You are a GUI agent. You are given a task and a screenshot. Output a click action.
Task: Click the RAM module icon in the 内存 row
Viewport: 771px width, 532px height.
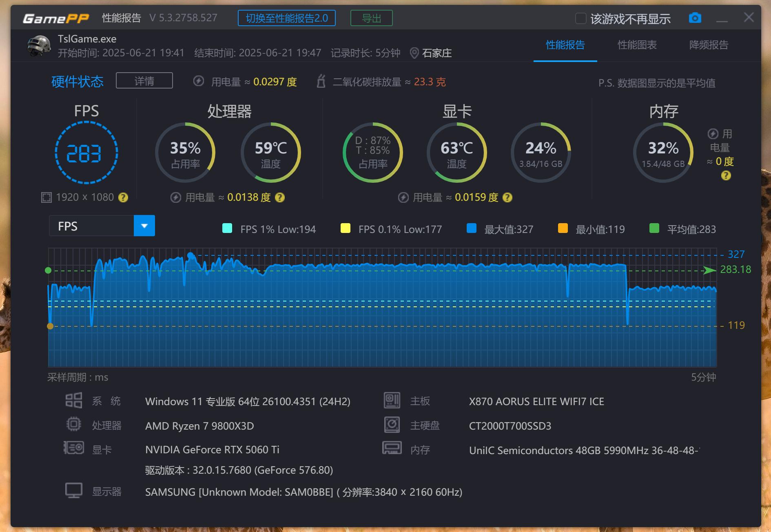(392, 448)
